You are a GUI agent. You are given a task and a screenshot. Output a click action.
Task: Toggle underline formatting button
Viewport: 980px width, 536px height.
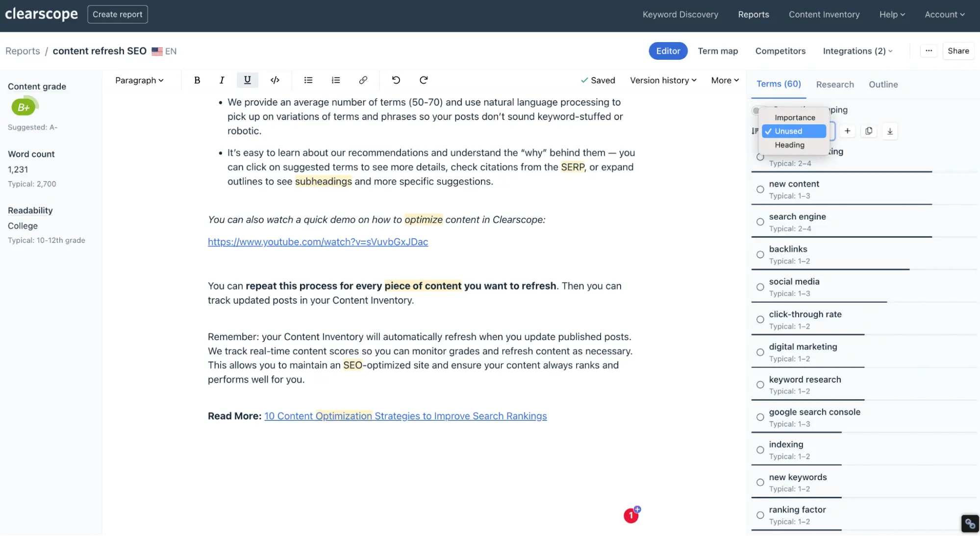(247, 80)
